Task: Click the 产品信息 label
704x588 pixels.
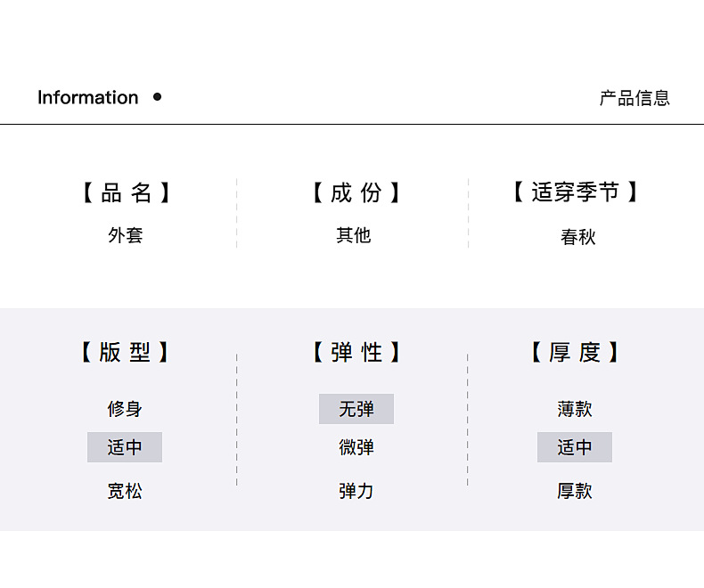Action: click(634, 98)
